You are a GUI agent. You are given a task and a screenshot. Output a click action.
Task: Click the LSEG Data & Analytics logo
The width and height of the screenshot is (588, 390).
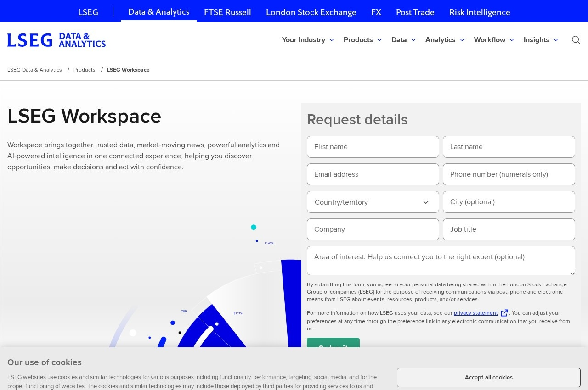point(57,40)
